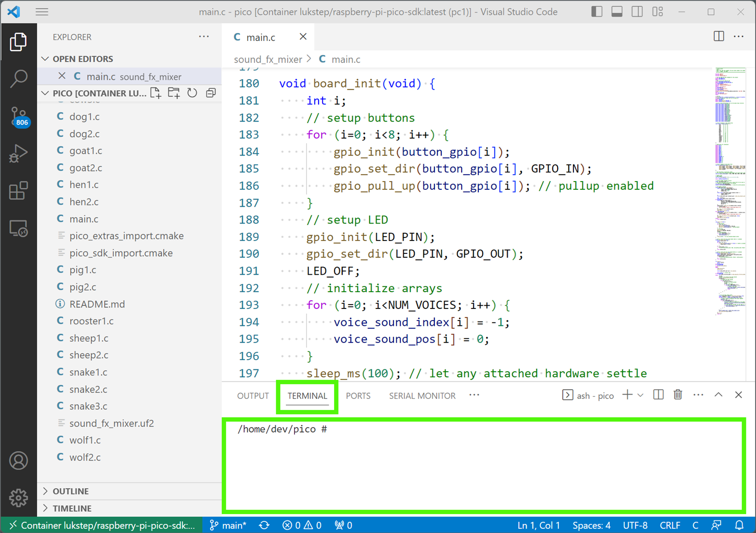Click the main* branch in status bar
The width and height of the screenshot is (756, 533).
tap(228, 525)
